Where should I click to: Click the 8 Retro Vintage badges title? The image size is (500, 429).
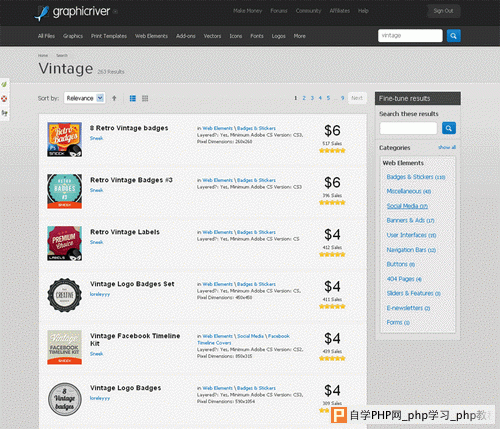click(x=129, y=128)
